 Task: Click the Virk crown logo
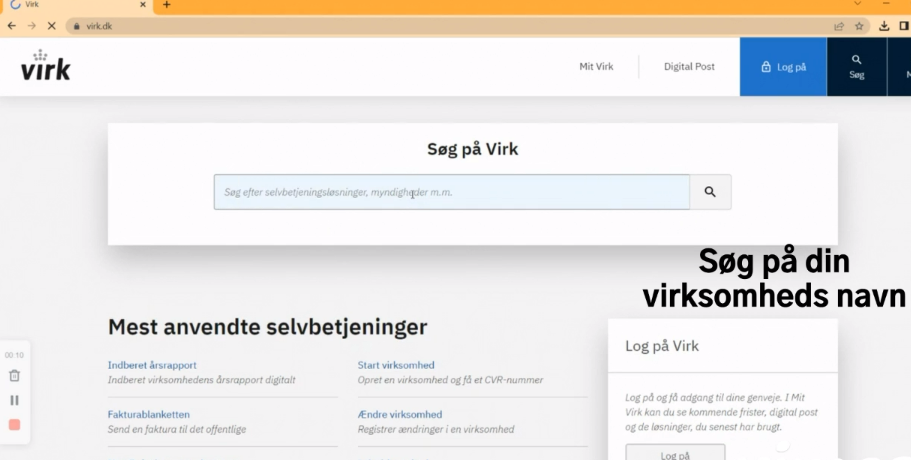point(46,66)
